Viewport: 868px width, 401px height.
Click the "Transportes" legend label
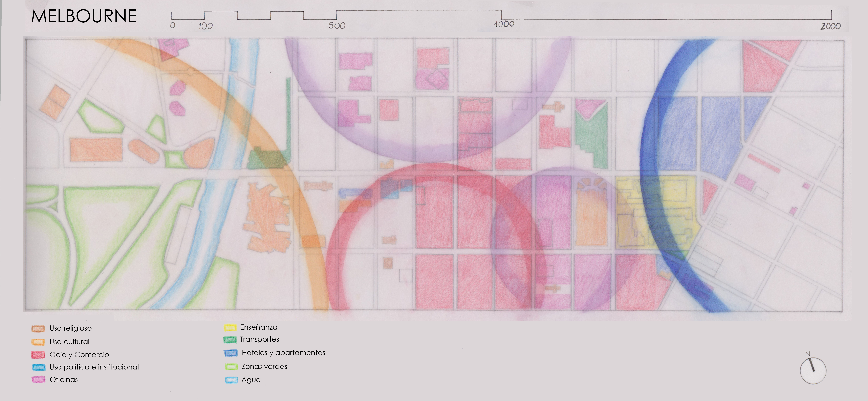259,339
